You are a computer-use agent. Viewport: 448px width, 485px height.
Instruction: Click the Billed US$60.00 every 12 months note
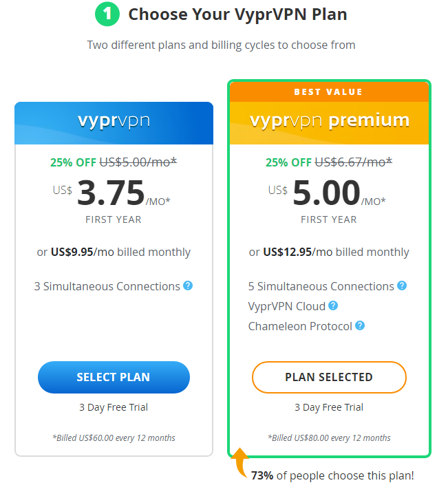114,438
